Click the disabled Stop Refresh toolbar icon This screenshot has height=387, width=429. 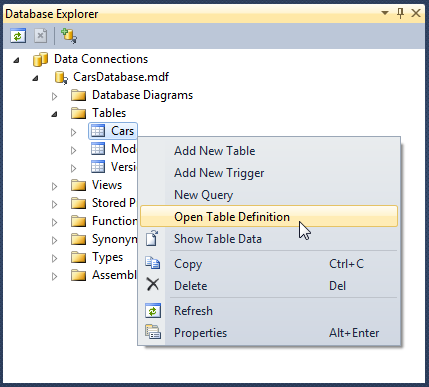coord(40,36)
